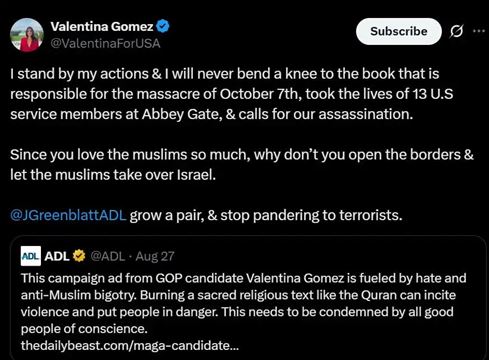Open the @ADL handle in quote
This screenshot has height=360, width=489.
(107, 256)
